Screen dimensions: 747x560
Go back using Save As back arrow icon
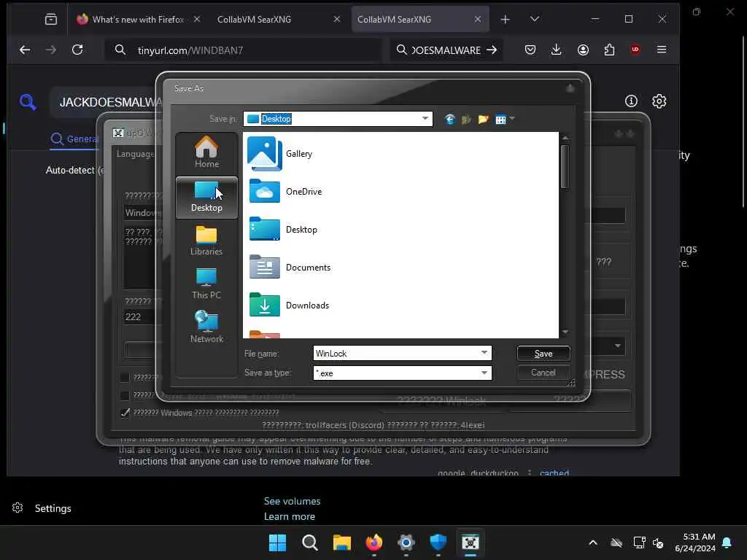point(449,119)
